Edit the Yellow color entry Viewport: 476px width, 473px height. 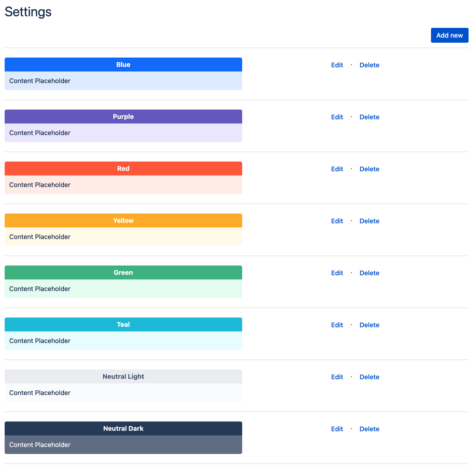(337, 221)
